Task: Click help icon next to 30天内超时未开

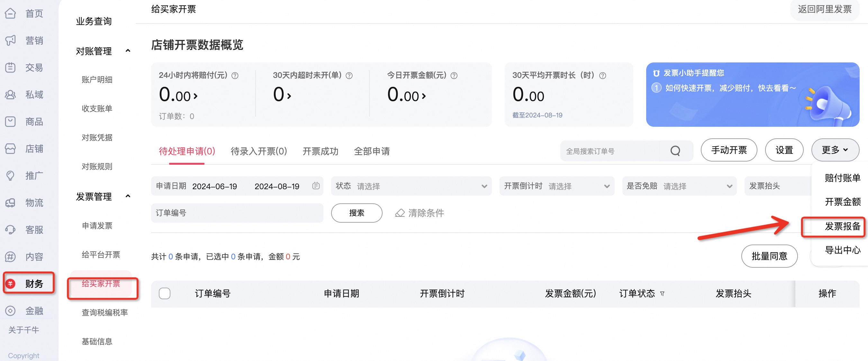Action: (x=349, y=76)
